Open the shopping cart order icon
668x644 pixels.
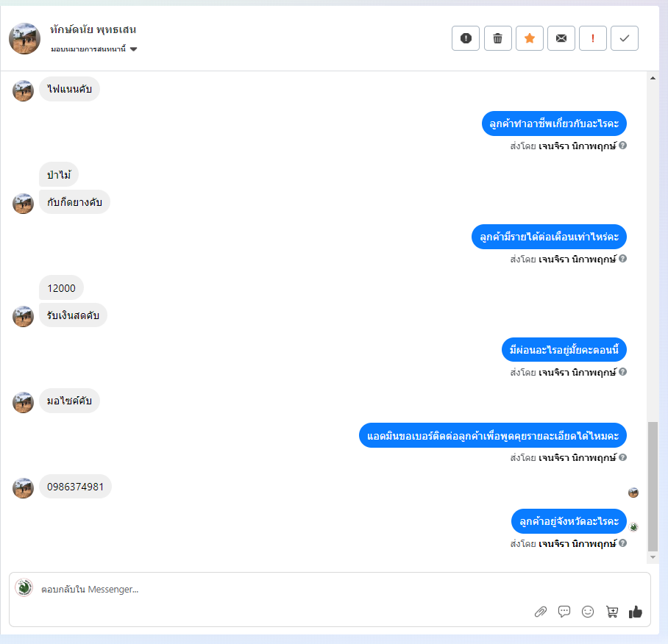pos(612,612)
